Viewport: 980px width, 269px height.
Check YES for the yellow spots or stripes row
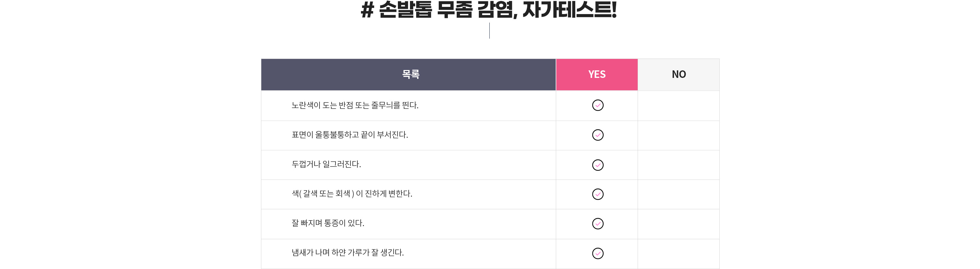point(598,105)
